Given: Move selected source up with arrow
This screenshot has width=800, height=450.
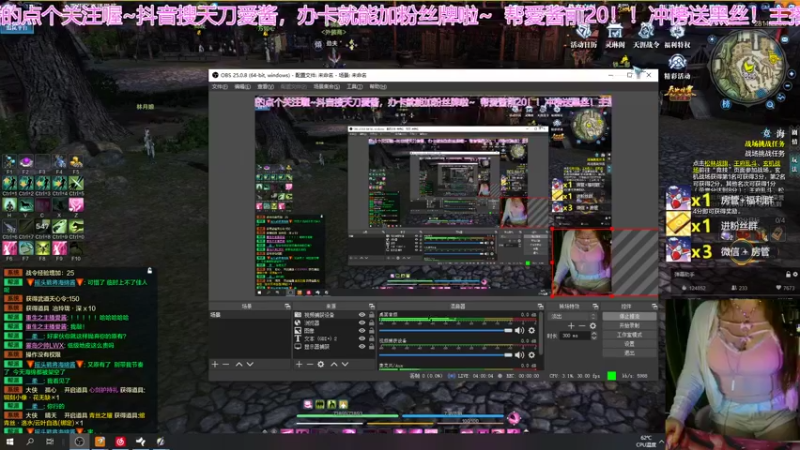Looking at the screenshot, I should pyautogui.click(x=334, y=364).
